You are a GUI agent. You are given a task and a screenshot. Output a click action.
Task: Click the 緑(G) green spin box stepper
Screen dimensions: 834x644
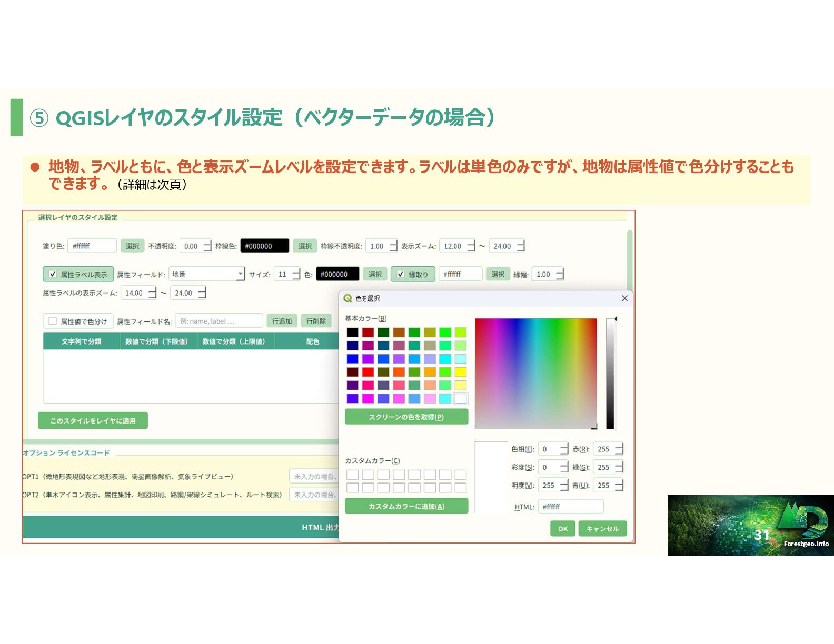point(619,467)
